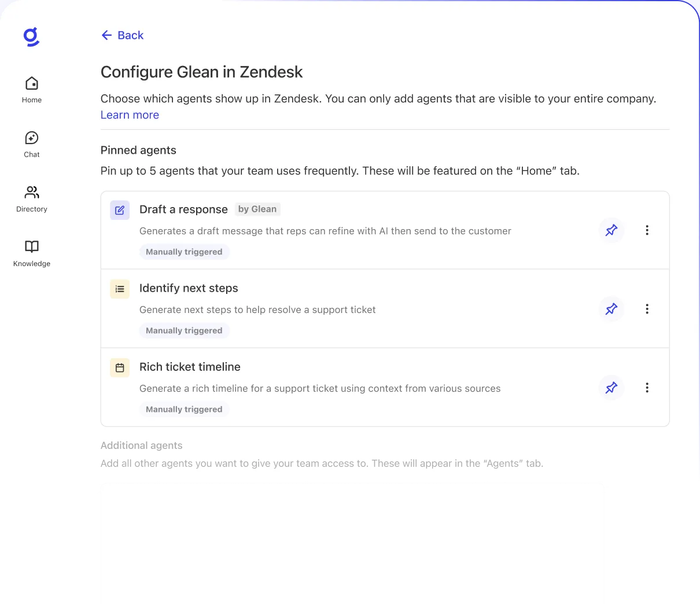Select the calendar icon for Rich ticket timeline
The width and height of the screenshot is (700, 604).
point(119,367)
